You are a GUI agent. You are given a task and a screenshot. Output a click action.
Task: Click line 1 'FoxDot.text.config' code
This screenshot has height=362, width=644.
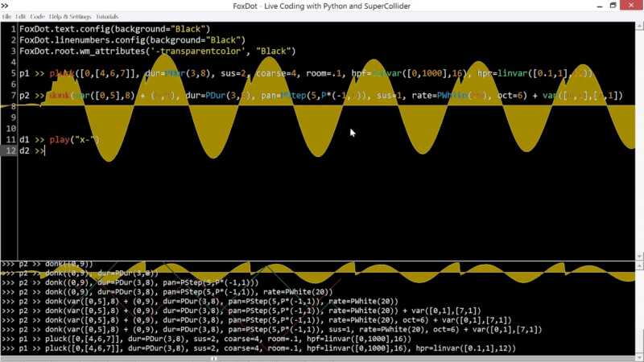point(114,29)
